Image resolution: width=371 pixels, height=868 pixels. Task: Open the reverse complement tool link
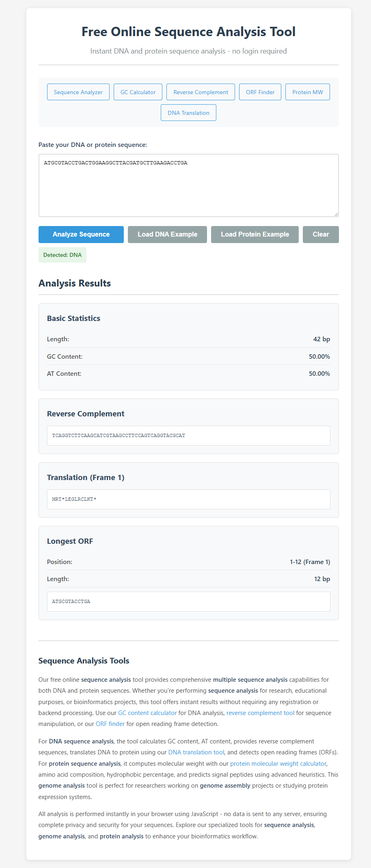pos(260,713)
